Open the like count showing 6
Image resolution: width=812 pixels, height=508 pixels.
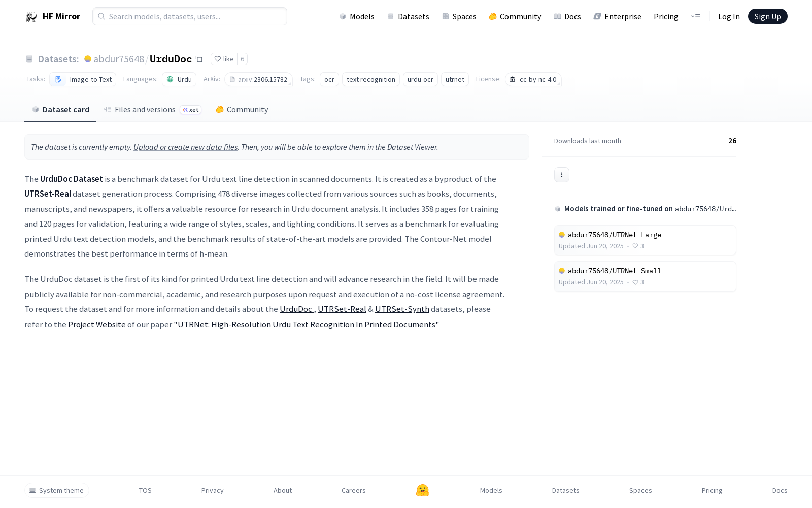pos(243,59)
